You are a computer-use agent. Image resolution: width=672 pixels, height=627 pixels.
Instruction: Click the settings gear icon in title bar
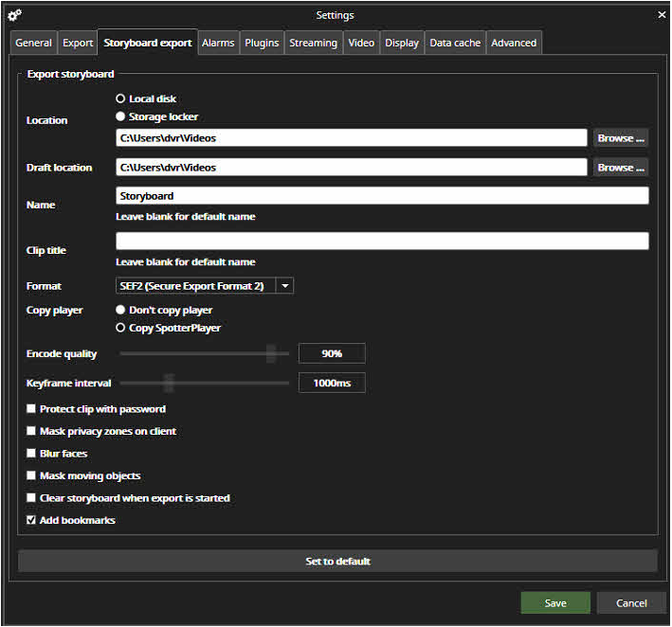coord(14,15)
